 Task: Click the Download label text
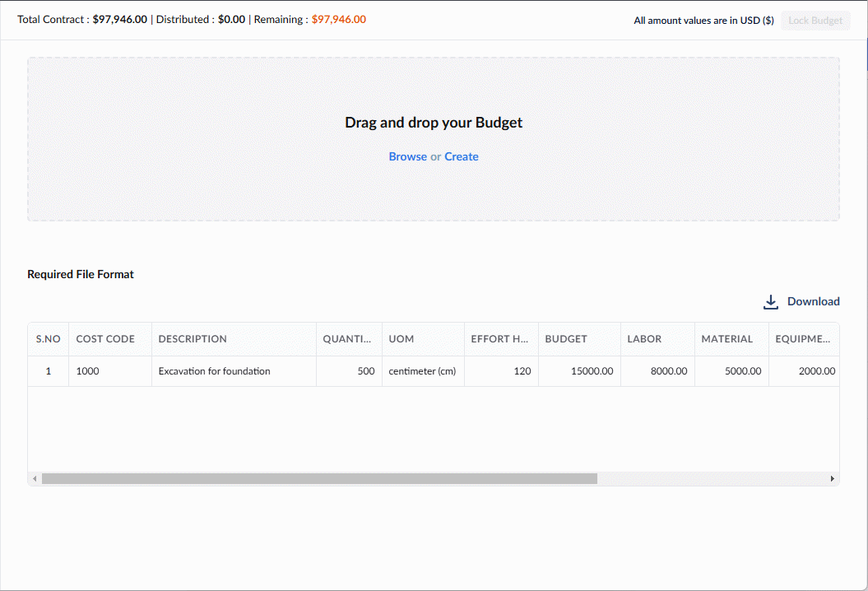point(813,301)
